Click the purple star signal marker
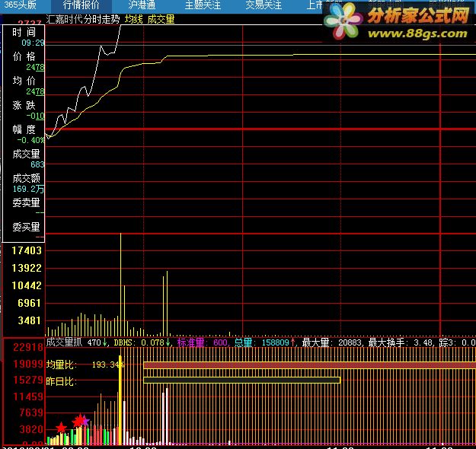Viewport: 476px width, 449px height. (x=85, y=421)
